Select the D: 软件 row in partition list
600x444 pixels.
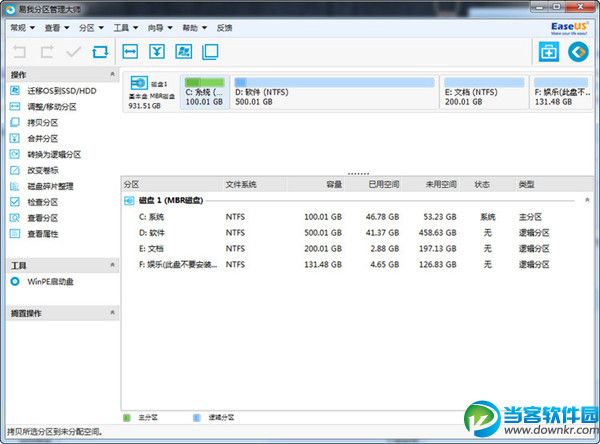[356, 233]
